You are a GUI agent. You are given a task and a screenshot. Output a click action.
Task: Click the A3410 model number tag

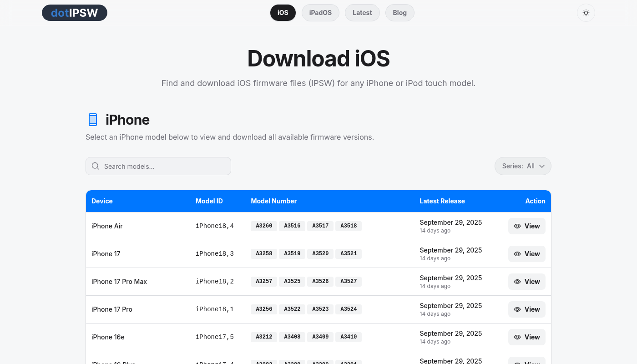coord(349,337)
